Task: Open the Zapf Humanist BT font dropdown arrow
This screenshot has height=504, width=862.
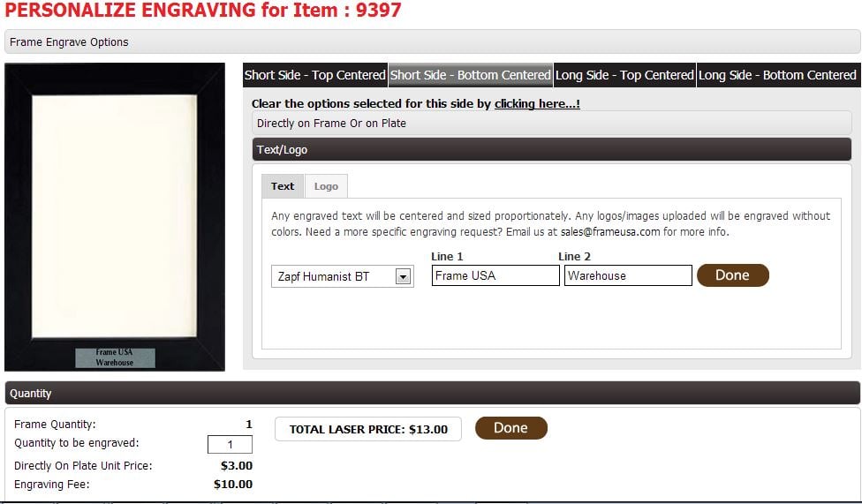Action: 403,276
